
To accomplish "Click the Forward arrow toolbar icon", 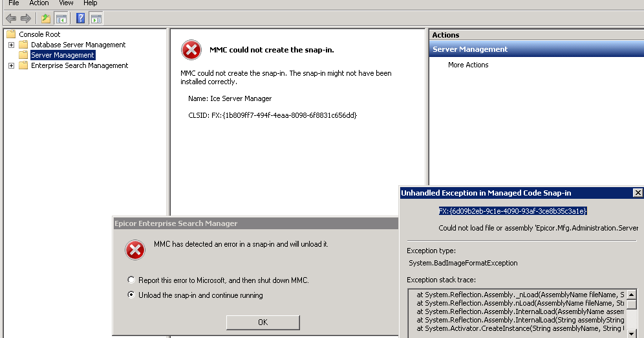I will point(25,18).
